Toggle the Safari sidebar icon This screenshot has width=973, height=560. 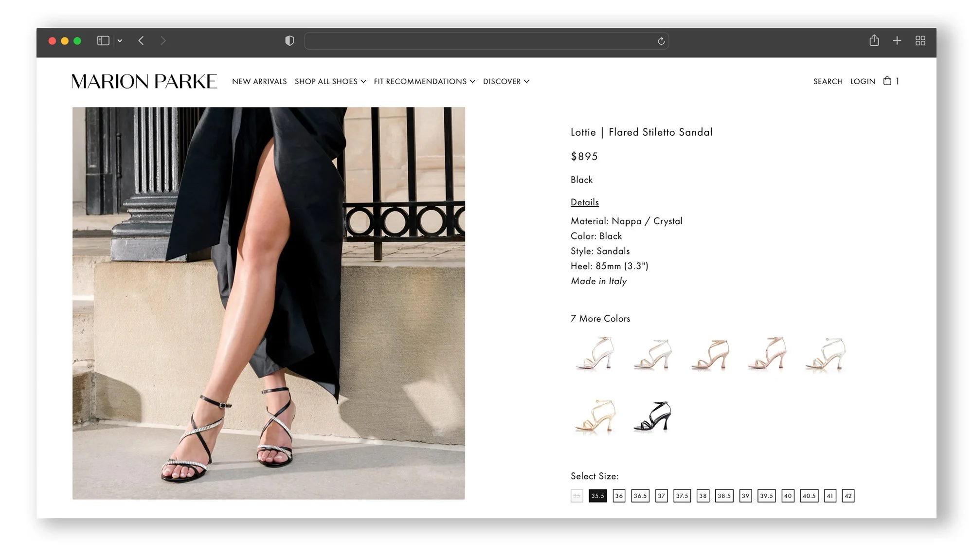[x=103, y=41]
